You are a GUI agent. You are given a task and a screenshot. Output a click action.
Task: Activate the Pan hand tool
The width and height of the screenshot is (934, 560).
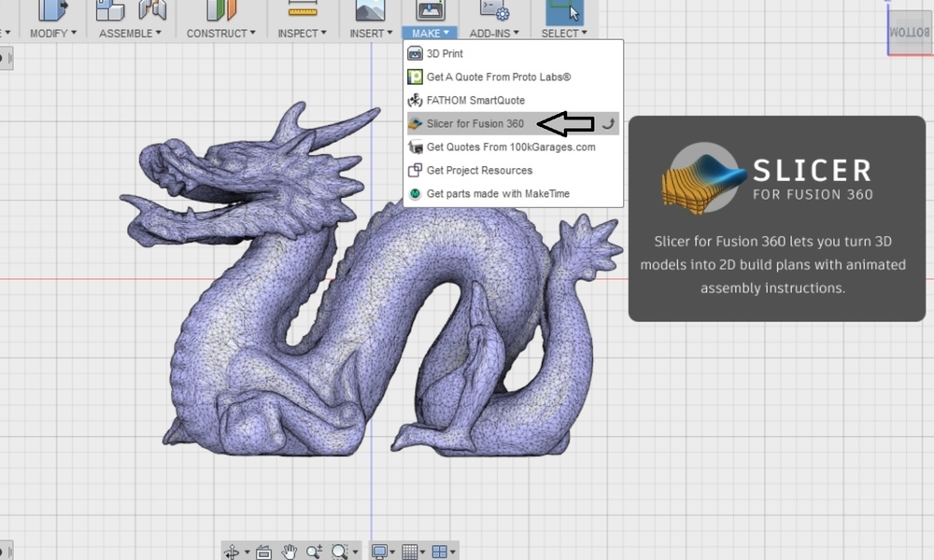(x=289, y=552)
